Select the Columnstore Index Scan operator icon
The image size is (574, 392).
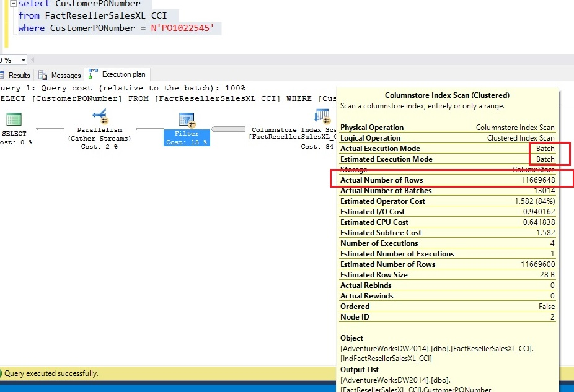[x=322, y=116]
